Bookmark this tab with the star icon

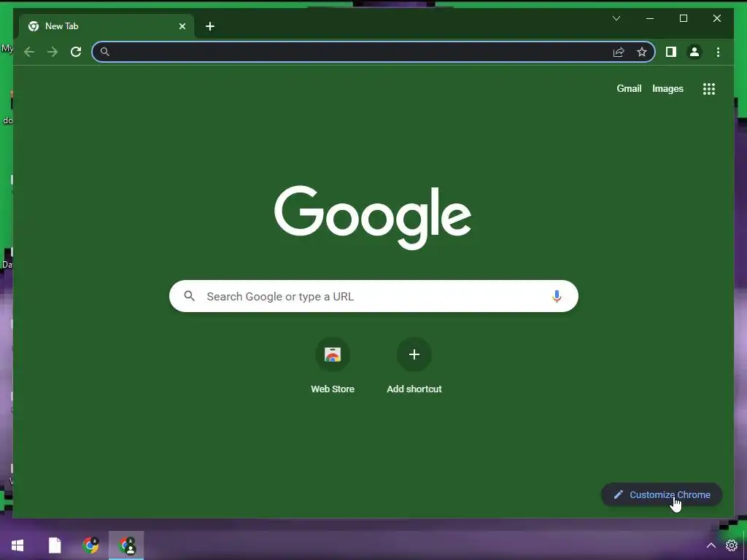coord(642,52)
